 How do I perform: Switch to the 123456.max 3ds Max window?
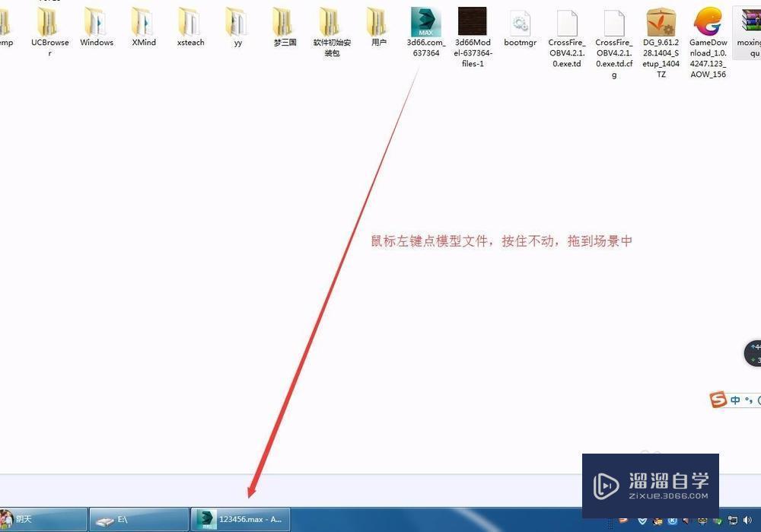point(241,519)
